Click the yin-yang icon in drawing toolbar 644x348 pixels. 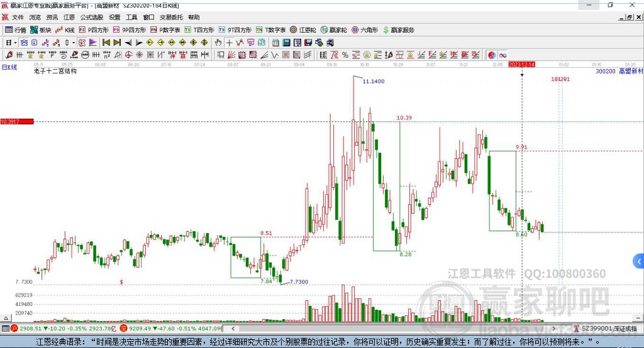[491, 55]
